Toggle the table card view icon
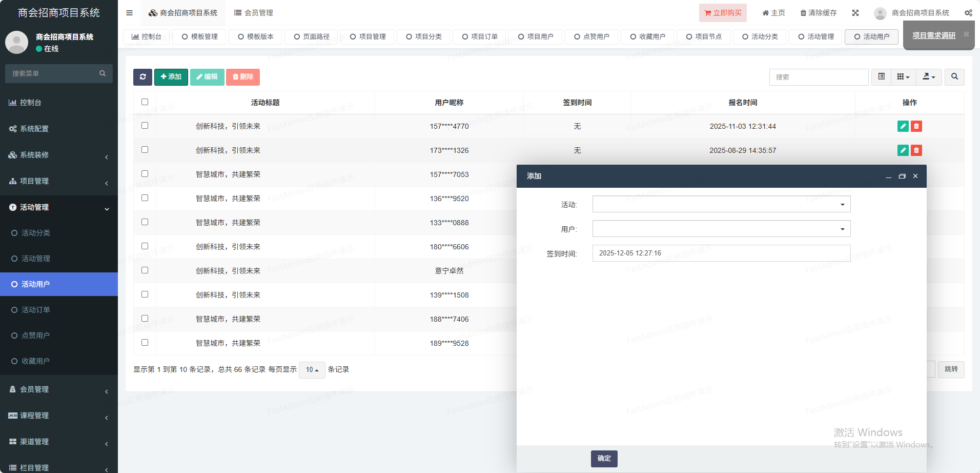This screenshot has height=473, width=980. pyautogui.click(x=881, y=77)
